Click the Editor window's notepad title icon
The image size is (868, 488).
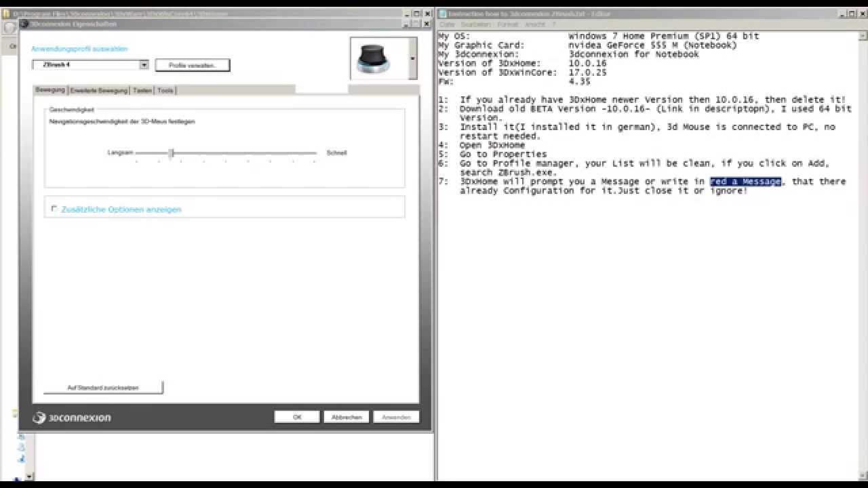442,14
